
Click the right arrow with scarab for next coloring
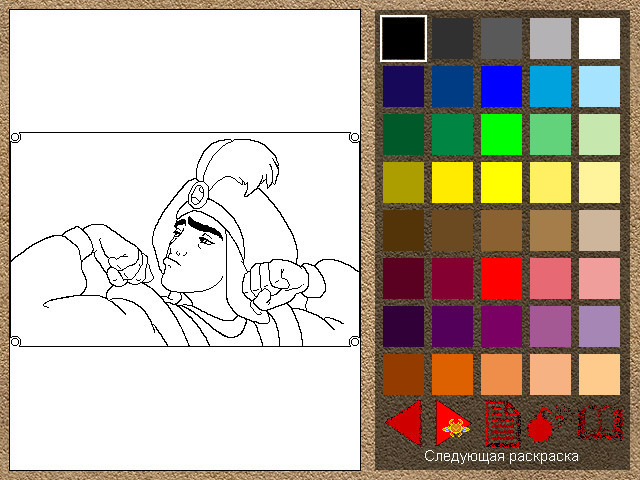pyautogui.click(x=452, y=423)
